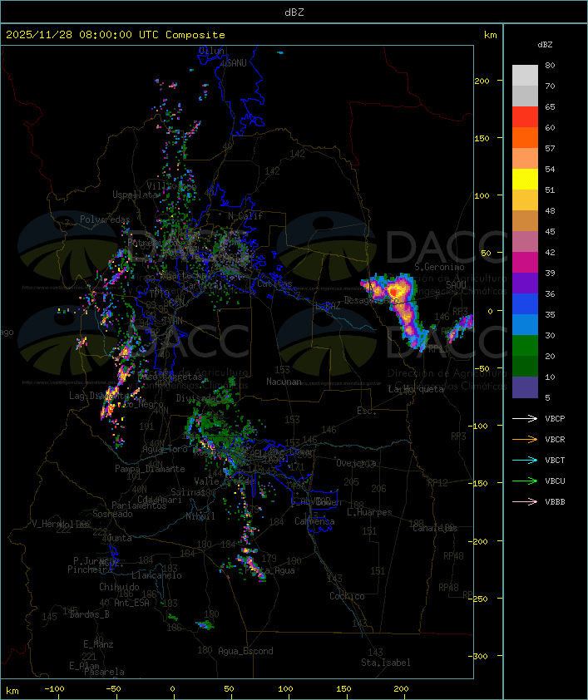Click the Nacunan place label
Screen dimensions: 588x700
284,382
